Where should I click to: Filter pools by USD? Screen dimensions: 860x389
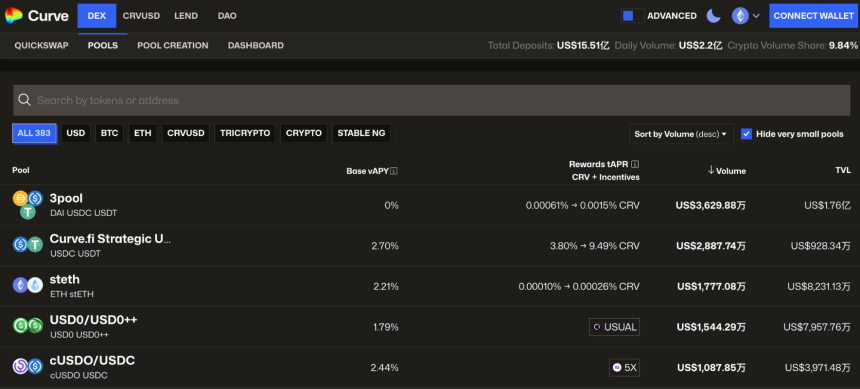76,133
